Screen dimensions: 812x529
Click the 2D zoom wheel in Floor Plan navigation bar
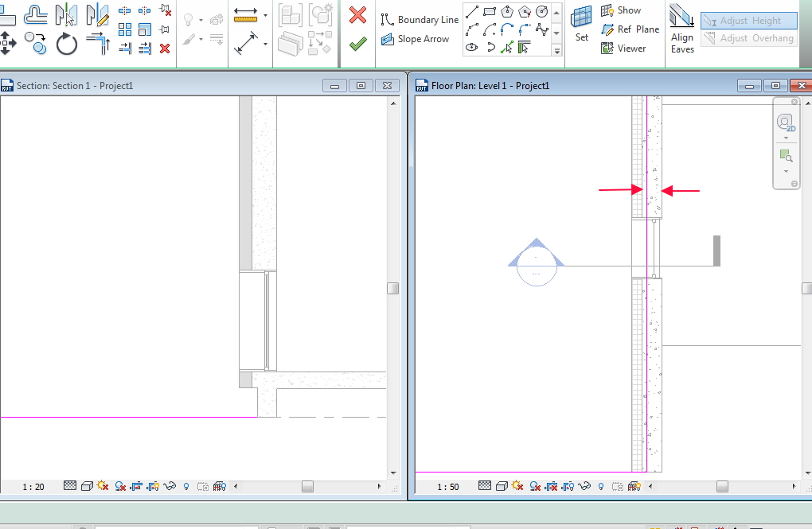click(x=786, y=123)
